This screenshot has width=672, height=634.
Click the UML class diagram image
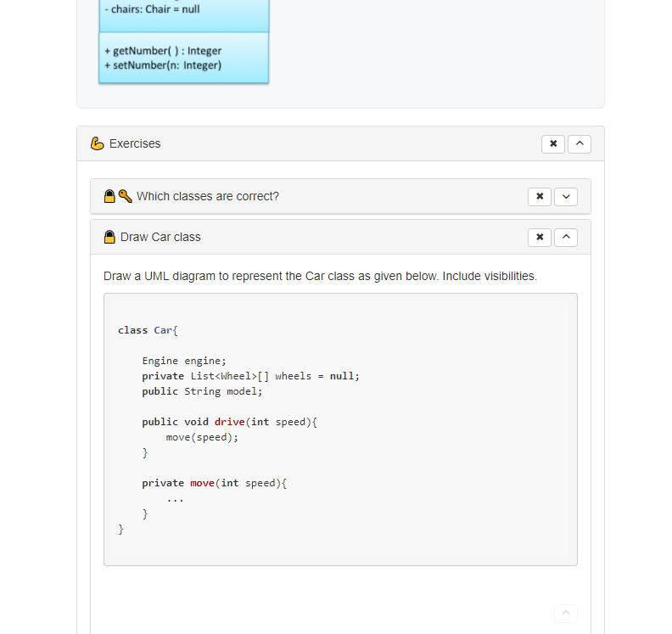184,42
